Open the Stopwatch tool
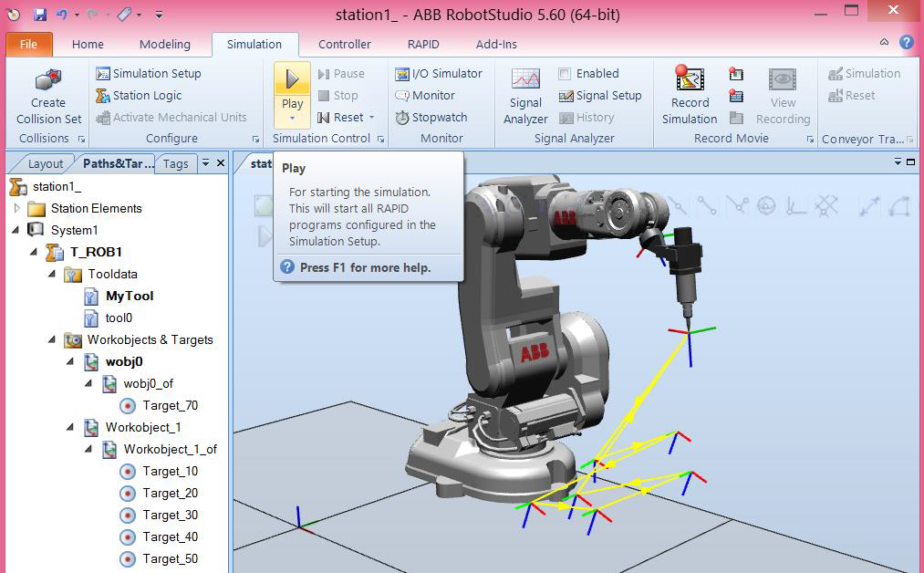This screenshot has width=924, height=573. [431, 118]
